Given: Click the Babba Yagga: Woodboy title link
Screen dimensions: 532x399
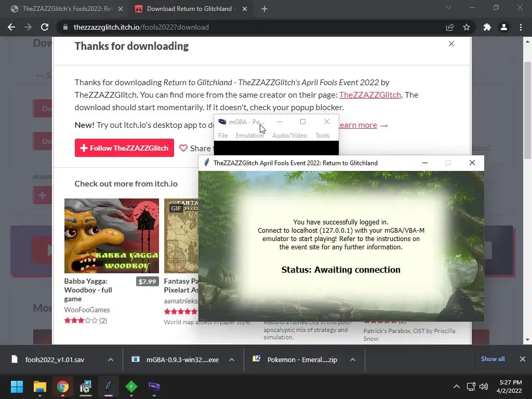Looking at the screenshot, I should point(88,290).
